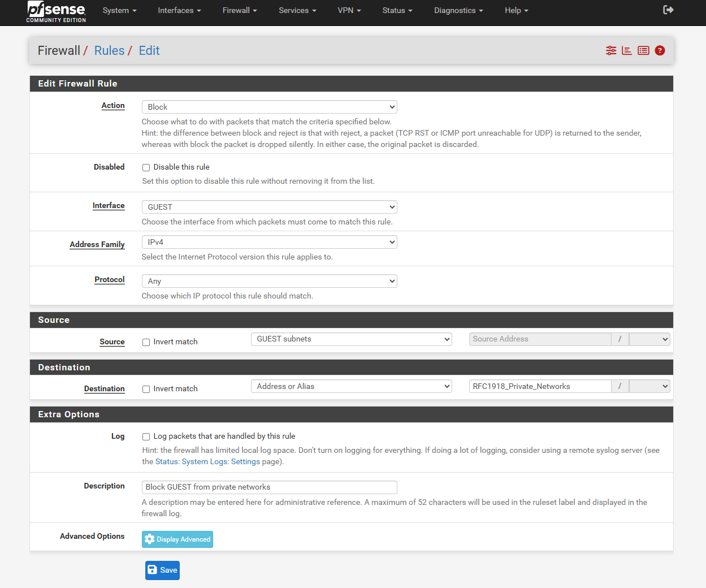706x588 pixels.
Task: Open the Services menu
Action: (297, 10)
